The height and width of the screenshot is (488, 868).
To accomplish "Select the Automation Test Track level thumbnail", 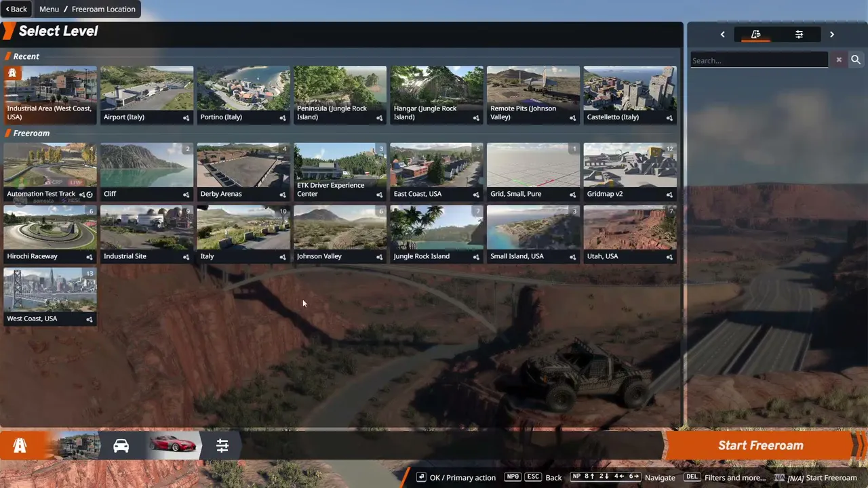I will pyautogui.click(x=50, y=171).
